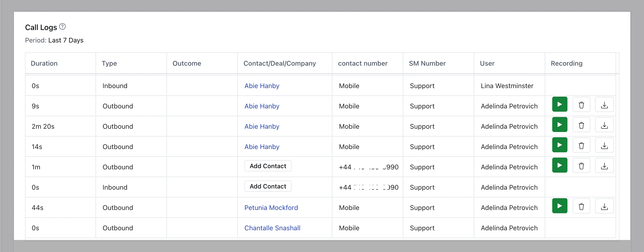
Task: Open the Petunia Mockford contact link
Action: tap(271, 208)
